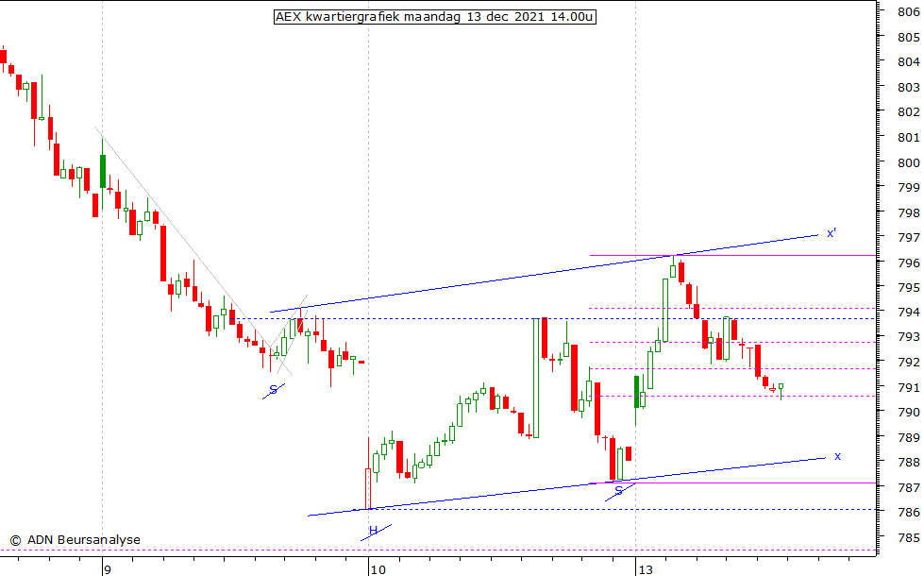
Task: Click price label 787 on axis
Action: click(x=908, y=487)
